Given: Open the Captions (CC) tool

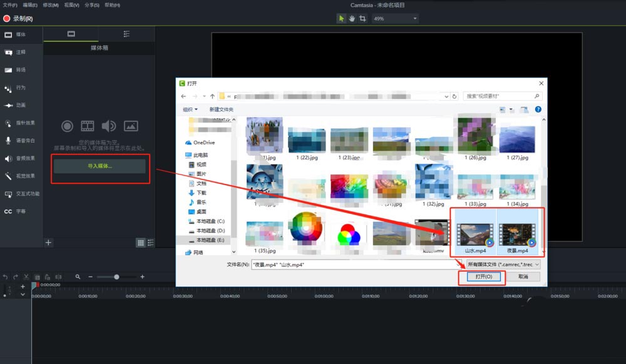Looking at the screenshot, I should pos(15,211).
